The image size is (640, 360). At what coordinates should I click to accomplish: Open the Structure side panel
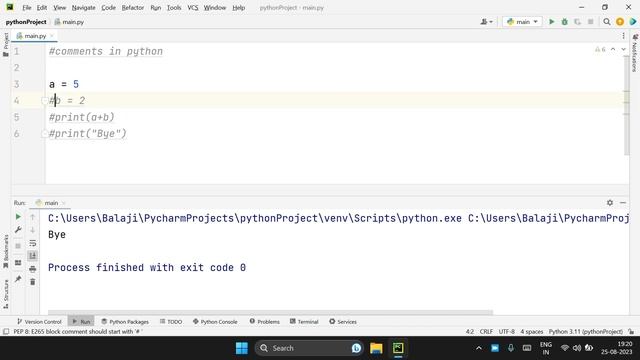pyautogui.click(x=6, y=294)
